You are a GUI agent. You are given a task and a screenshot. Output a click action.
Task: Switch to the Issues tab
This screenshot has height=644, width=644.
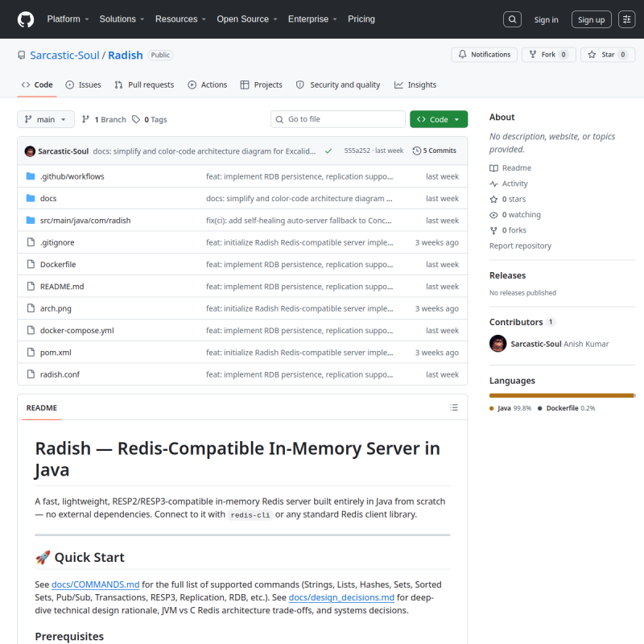tap(84, 85)
